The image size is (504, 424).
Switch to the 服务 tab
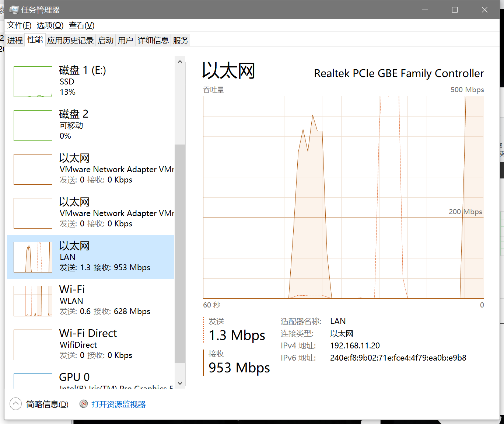(x=181, y=40)
